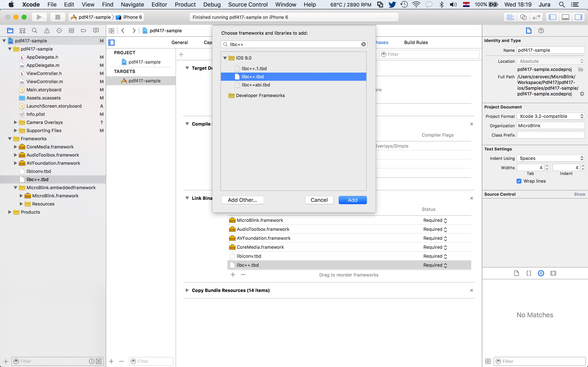Increase the Tab width stepper
588x367 pixels.
(x=547, y=166)
